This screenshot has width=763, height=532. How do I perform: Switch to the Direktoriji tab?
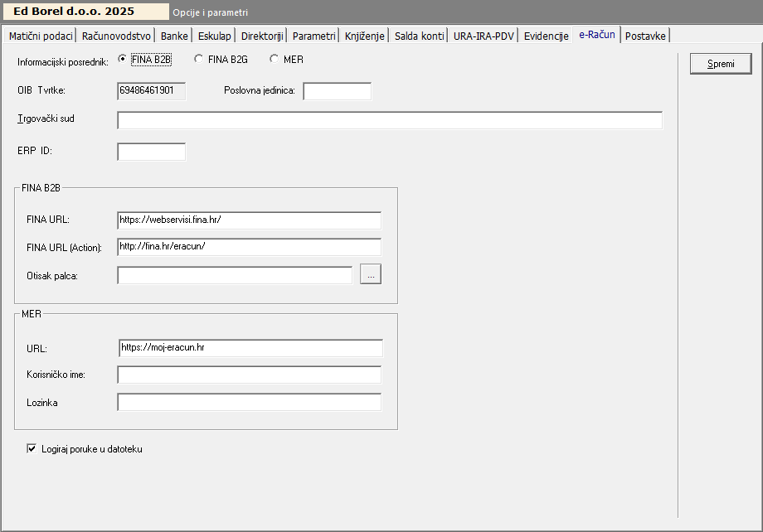pyautogui.click(x=262, y=36)
